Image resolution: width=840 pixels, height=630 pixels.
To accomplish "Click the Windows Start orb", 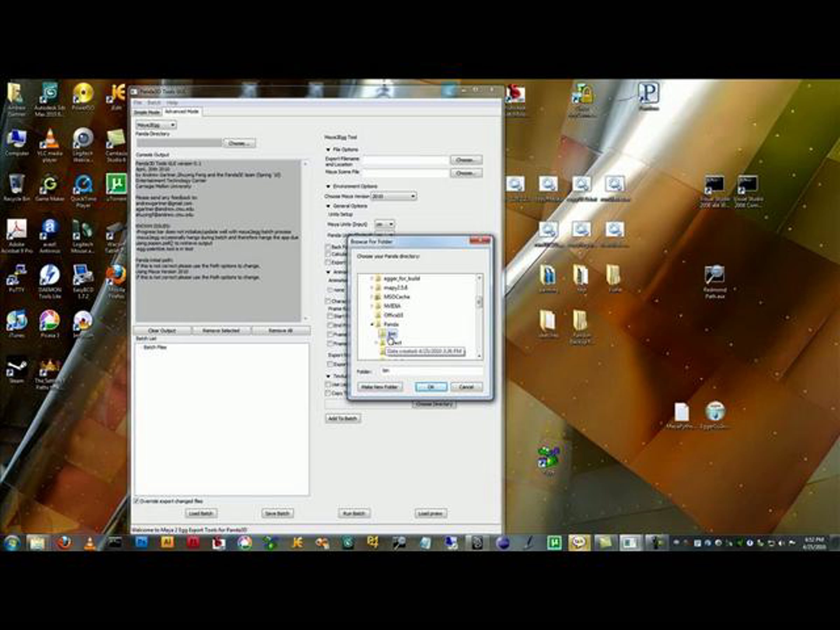I will 12,544.
